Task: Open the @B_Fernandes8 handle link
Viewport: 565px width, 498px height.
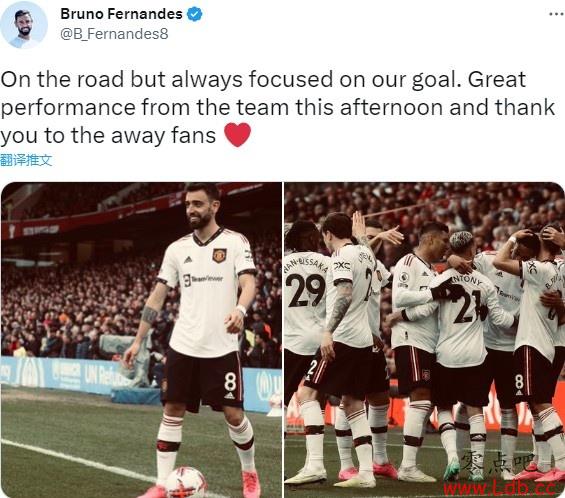Action: tap(114, 34)
